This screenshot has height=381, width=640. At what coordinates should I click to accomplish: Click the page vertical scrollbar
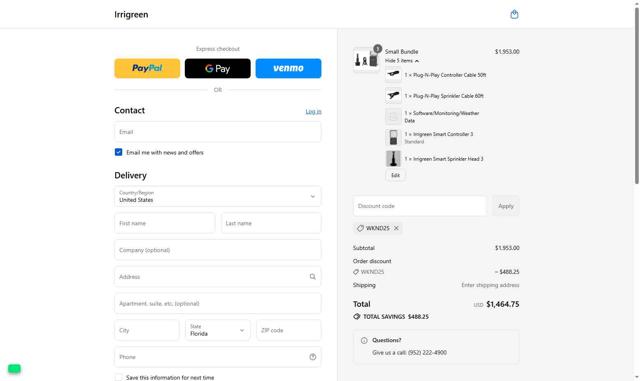(x=636, y=96)
